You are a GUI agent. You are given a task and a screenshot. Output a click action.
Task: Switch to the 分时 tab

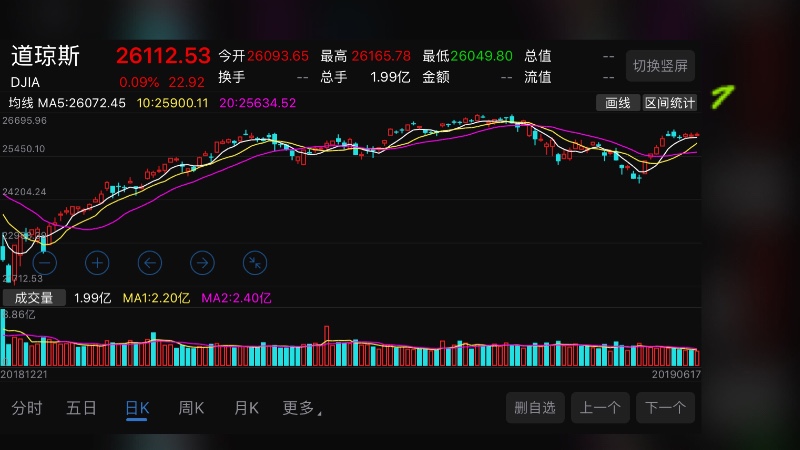[27, 408]
